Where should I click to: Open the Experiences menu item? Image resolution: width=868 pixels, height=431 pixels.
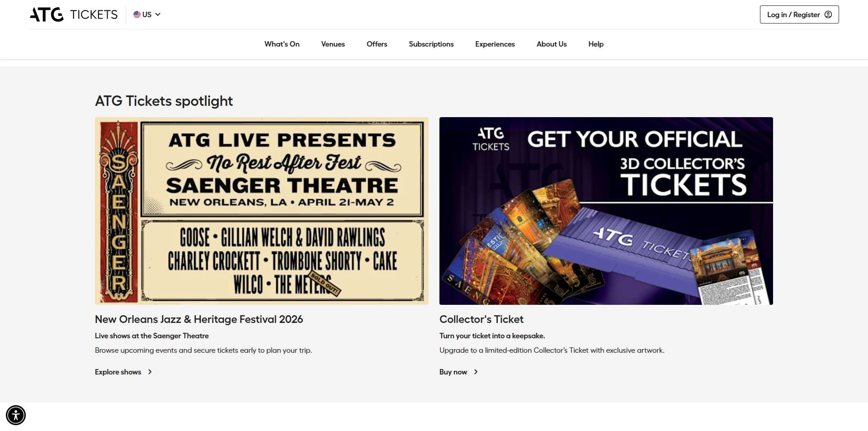click(495, 44)
